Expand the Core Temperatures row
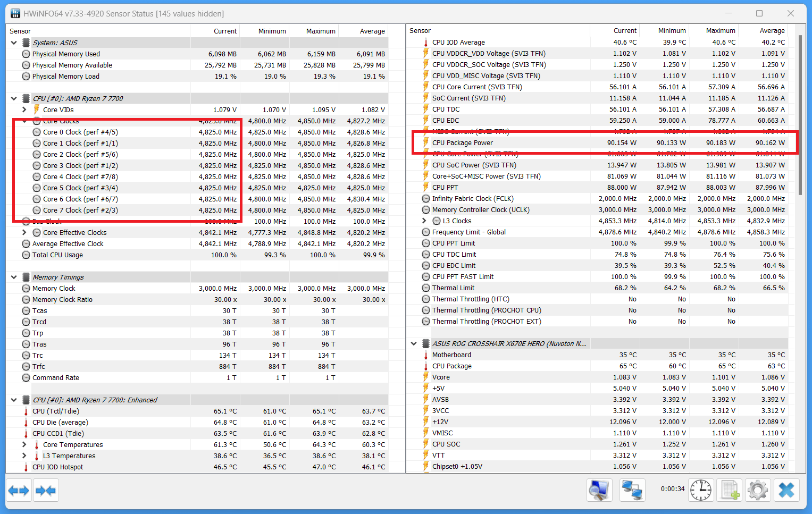This screenshot has height=514, width=812. 24,444
